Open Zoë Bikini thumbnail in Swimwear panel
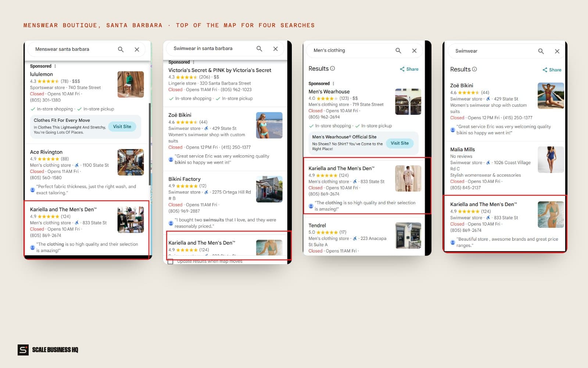Screen dimensions: 588x368 (x=551, y=96)
